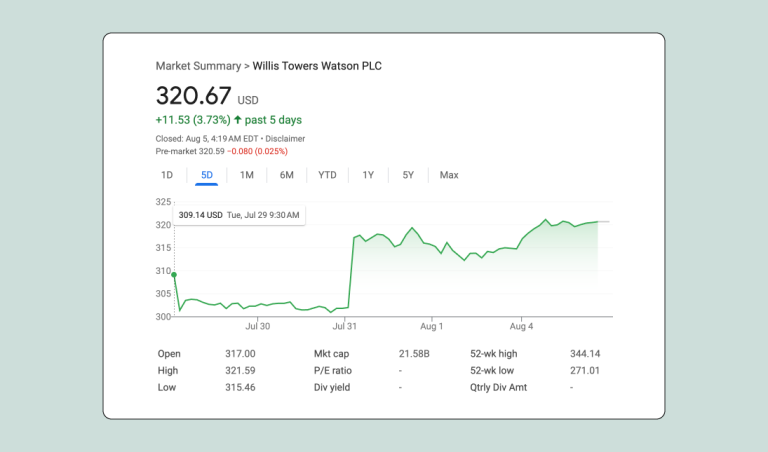Click the 52-wk low value 271.01
The image size is (768, 452).
(x=585, y=371)
